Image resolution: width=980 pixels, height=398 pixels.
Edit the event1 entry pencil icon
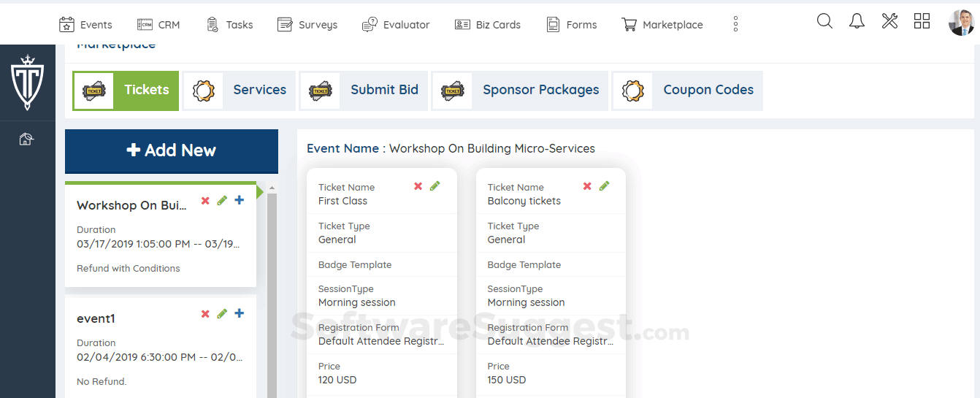(x=222, y=314)
